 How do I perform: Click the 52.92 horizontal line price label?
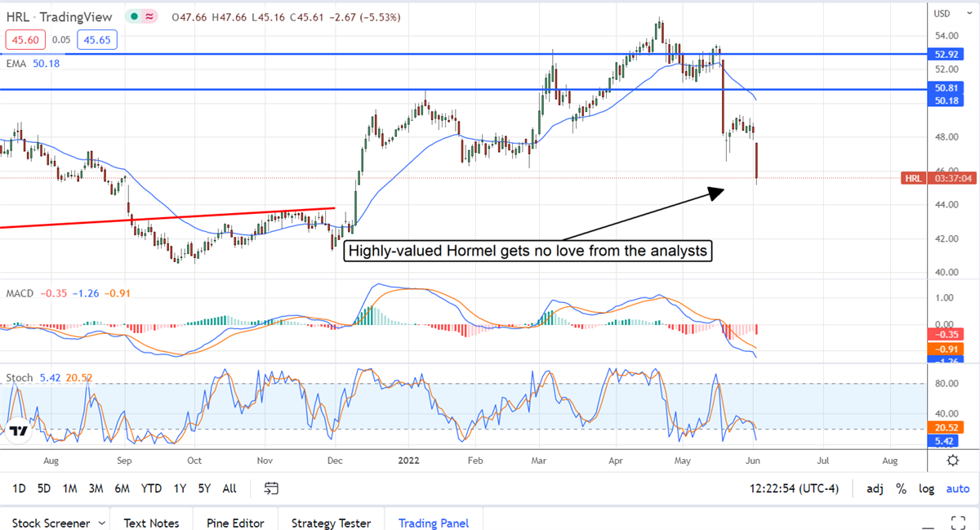click(947, 55)
